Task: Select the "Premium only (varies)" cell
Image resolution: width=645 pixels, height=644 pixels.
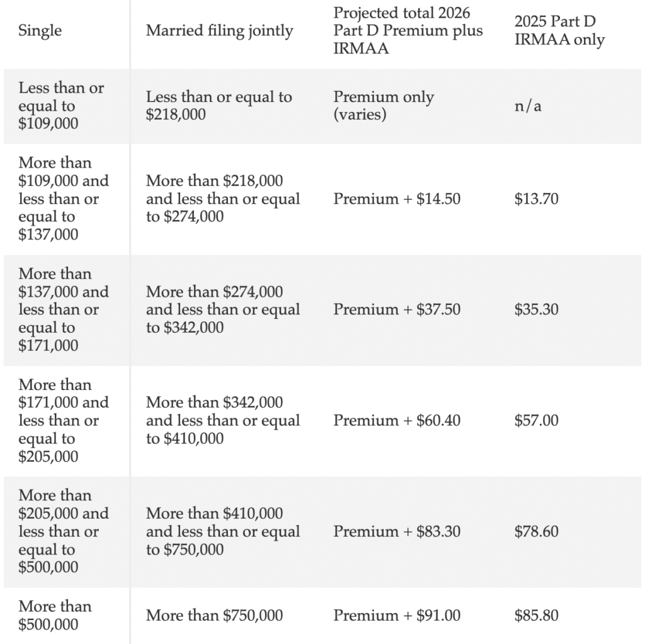Action: click(384, 106)
